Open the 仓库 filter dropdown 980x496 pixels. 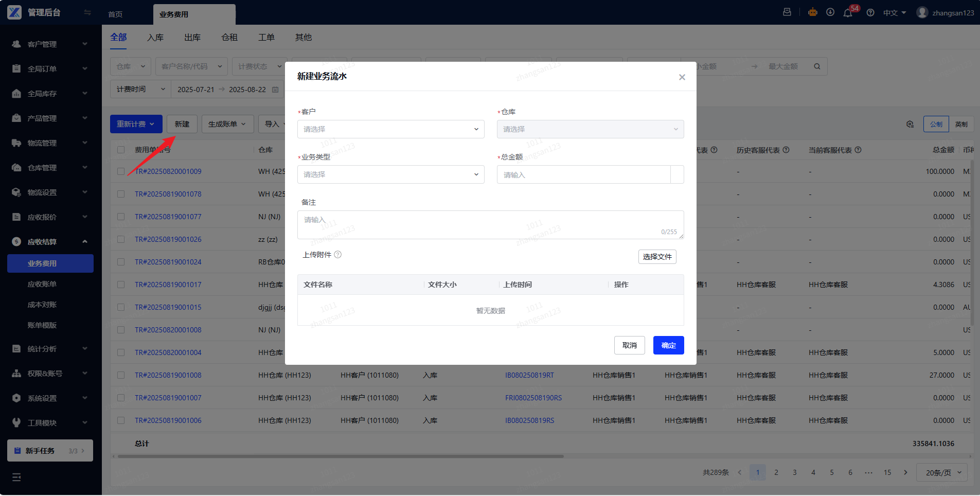(131, 66)
